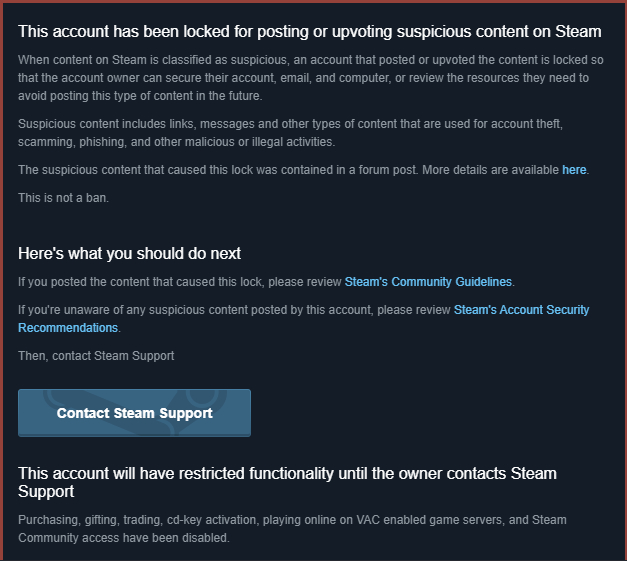Screen dimensions: 627x561
Task: Click the 'account has been locked' heading
Action: [x=309, y=32]
